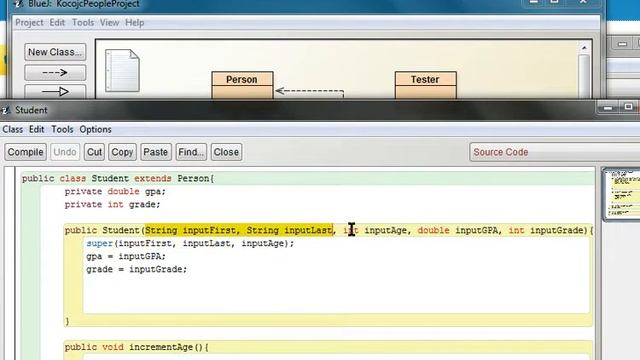
Task: Open the Project menu in BlueJ window
Action: tap(29, 22)
